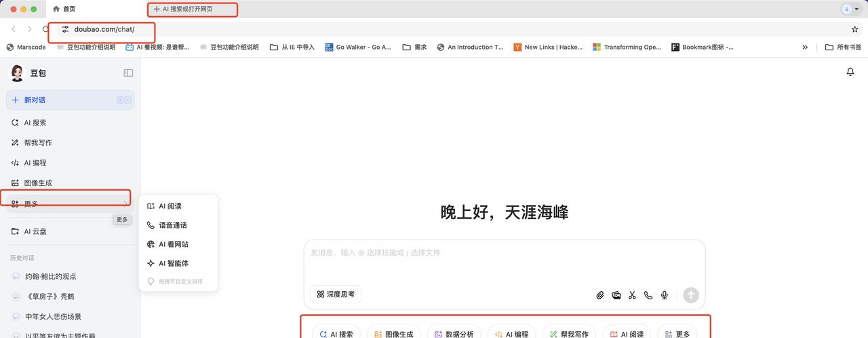
Task: Open 图像生成 in the sidebar
Action: pos(71,183)
